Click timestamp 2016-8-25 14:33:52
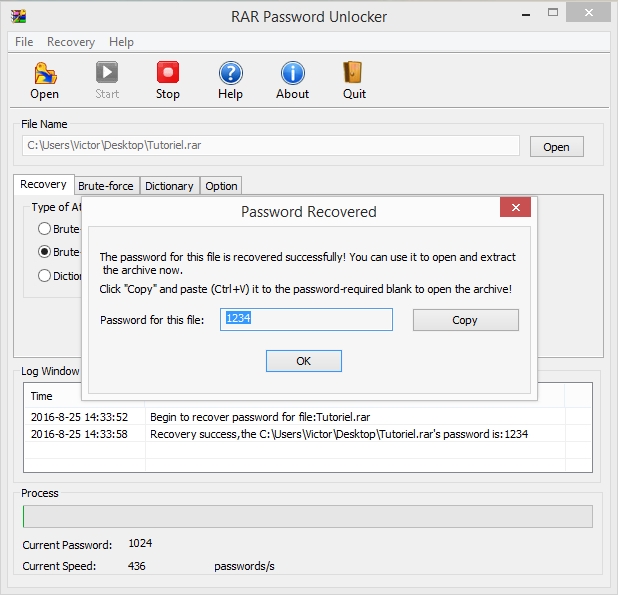618x595 pixels. [x=79, y=417]
